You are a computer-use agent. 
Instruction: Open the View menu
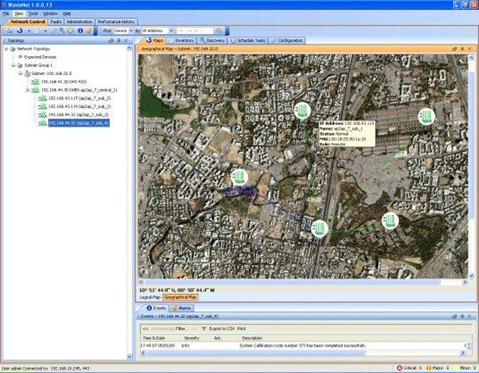tap(19, 14)
